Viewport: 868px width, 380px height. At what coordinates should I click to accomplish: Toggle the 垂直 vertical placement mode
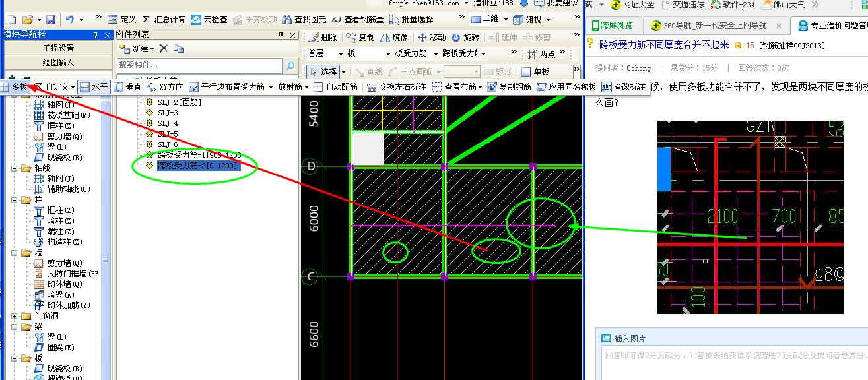128,86
